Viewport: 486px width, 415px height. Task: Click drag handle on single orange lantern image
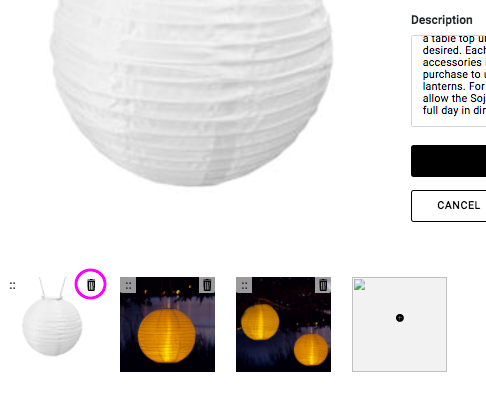coord(128,285)
